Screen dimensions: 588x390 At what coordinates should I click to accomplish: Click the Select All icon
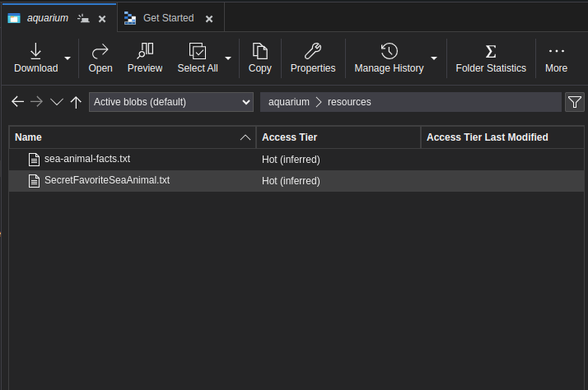point(198,52)
